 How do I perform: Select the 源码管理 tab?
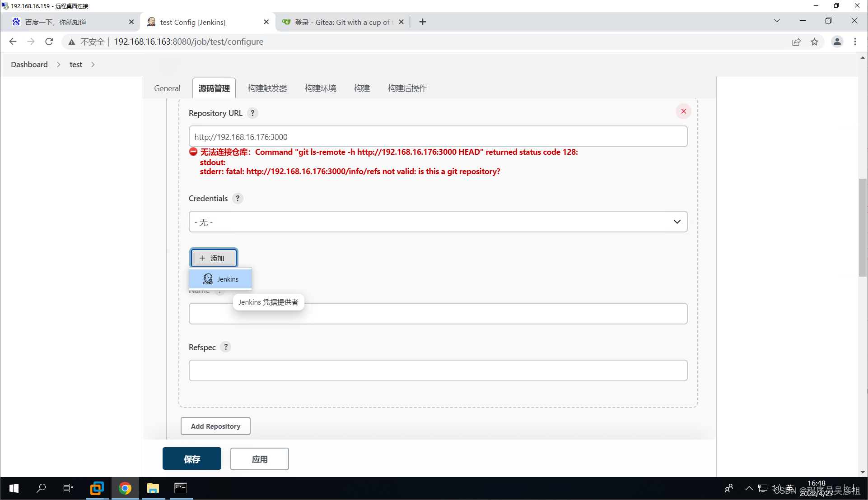[x=214, y=88]
